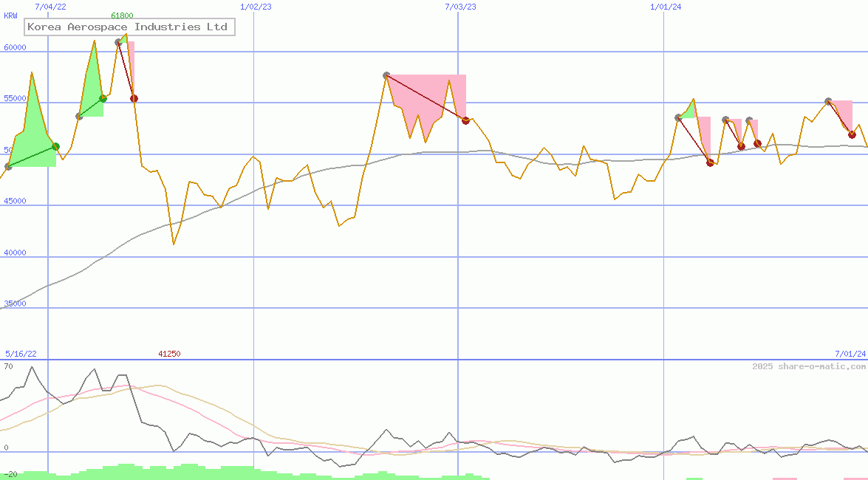Click the red 41250 low value label

(x=169, y=354)
